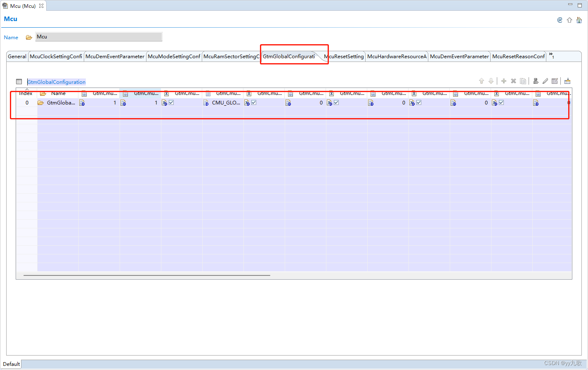Toggle the last checkbox in the GtmGloba... row
588x370 pixels.
pyautogui.click(x=501, y=102)
